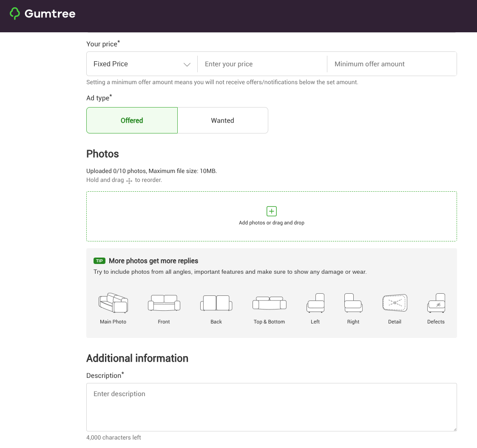Click the Gumtree tree logo icon

coord(15,14)
